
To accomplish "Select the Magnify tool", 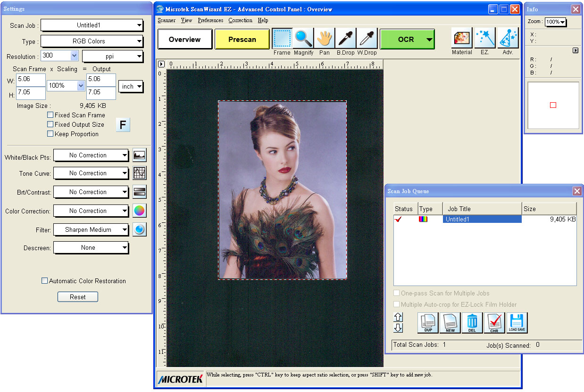I will [x=303, y=39].
